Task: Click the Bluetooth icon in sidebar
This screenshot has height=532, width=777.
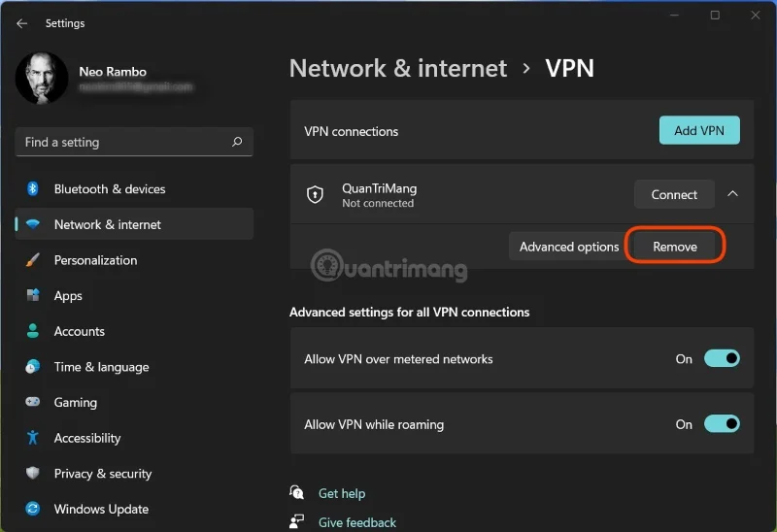Action: pos(33,188)
